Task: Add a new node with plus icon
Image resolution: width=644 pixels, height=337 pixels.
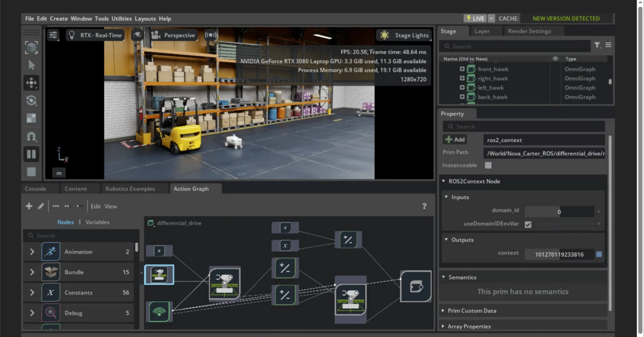Action: click(x=29, y=206)
